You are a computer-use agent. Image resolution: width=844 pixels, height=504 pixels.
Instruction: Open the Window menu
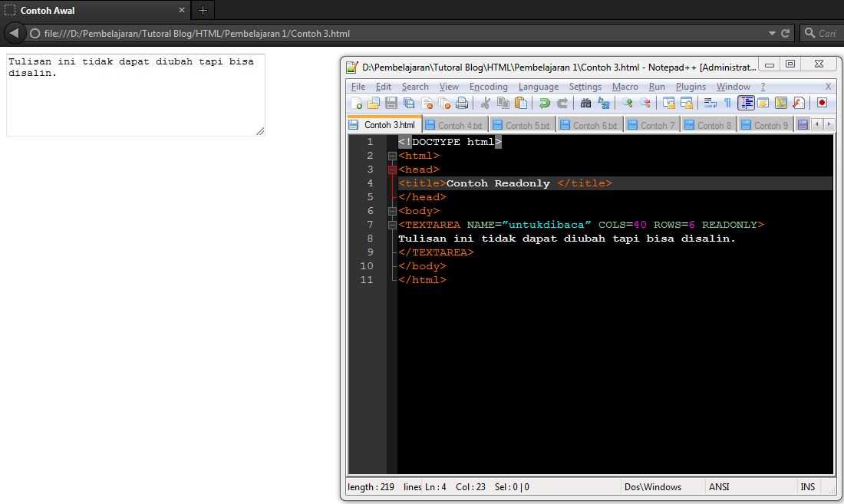(x=733, y=87)
